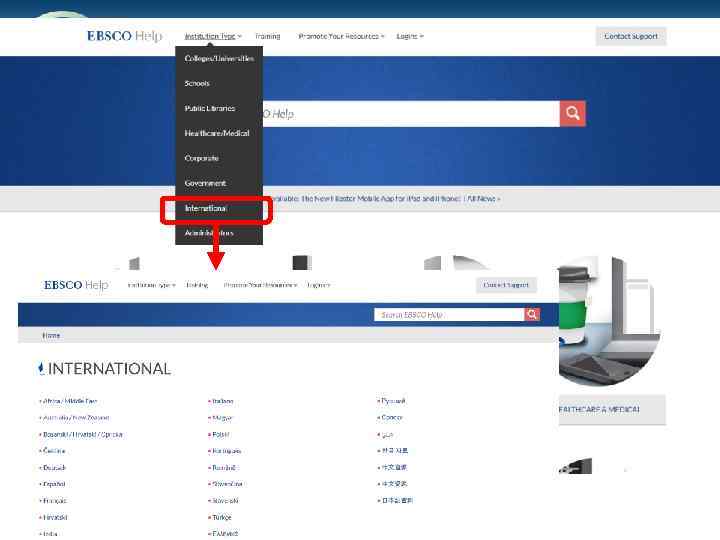Click the large search field in the blue banner

(411, 113)
